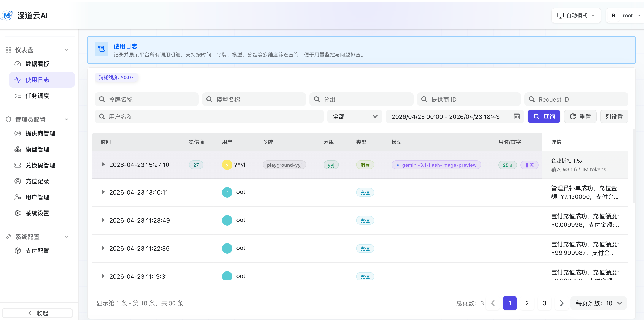Viewport: 644px width, 320px height.
Task: Open the date range 2026/04/23 picker
Action: pyautogui.click(x=455, y=117)
